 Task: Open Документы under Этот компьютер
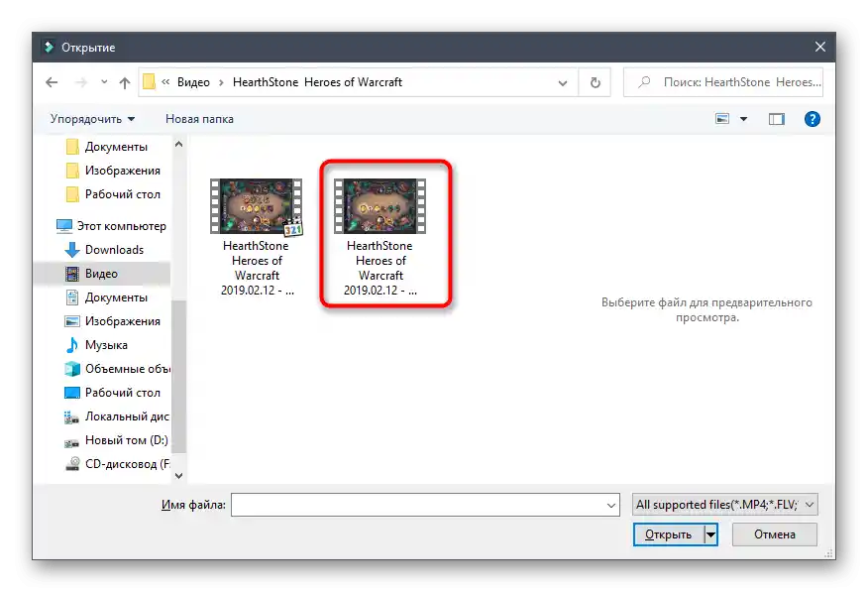(x=106, y=297)
